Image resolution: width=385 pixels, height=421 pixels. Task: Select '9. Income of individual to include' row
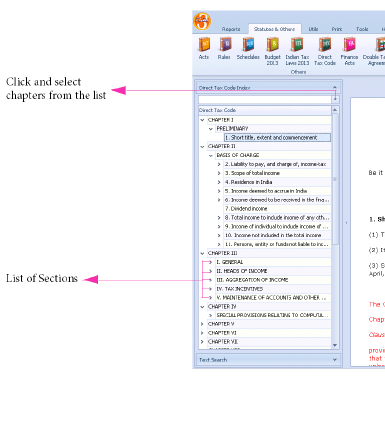[277, 227]
